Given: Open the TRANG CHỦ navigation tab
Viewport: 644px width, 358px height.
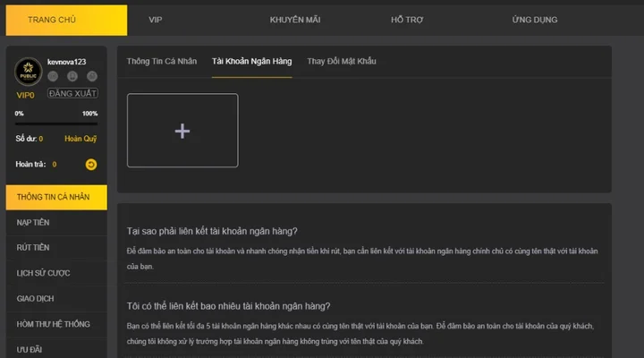Looking at the screenshot, I should click(x=66, y=20).
